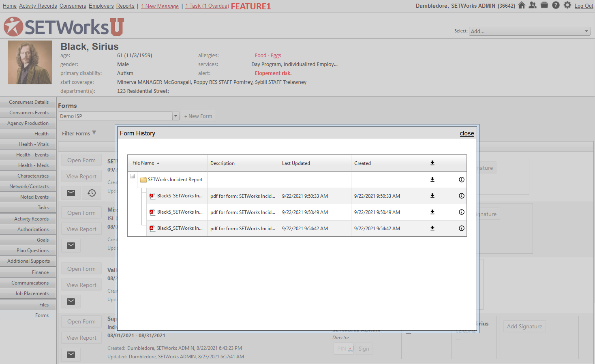Click the Sign button

[x=364, y=349]
